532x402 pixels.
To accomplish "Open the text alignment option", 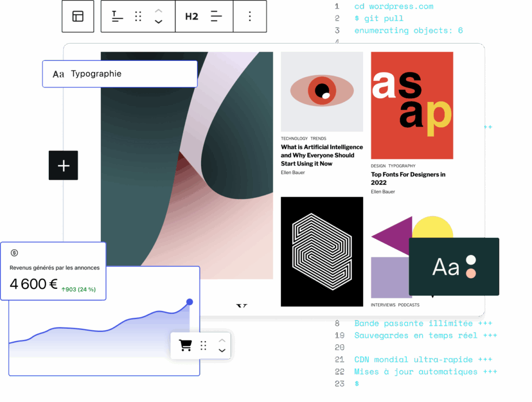I will tap(216, 17).
